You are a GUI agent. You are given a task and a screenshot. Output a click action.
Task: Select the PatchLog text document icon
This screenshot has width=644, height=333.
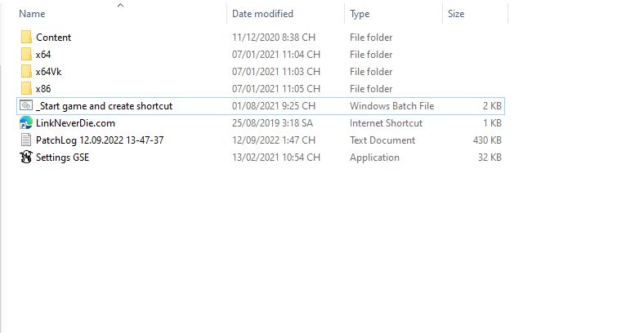tap(26, 140)
